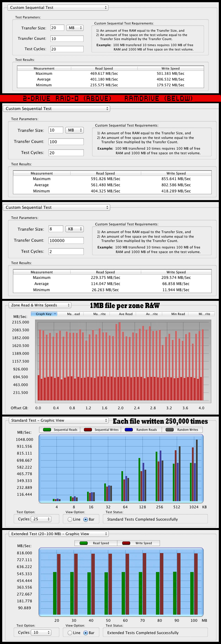Open the Standard Test - Graphic View dropdown
Viewport: 221px width, 644px height.
click(x=59, y=420)
